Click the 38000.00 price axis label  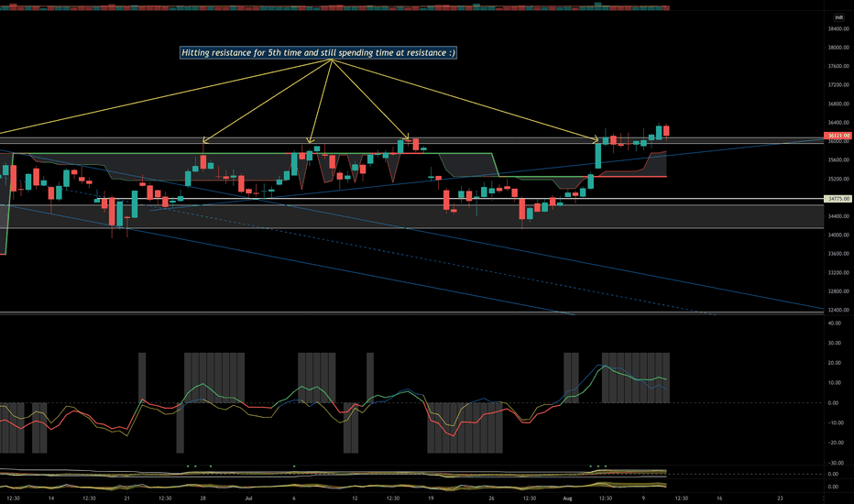click(838, 48)
